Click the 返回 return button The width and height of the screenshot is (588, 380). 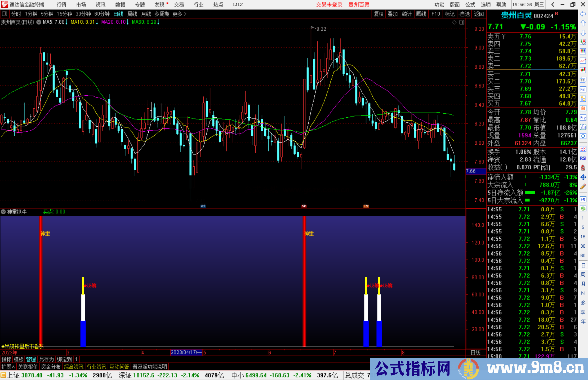tap(479, 14)
